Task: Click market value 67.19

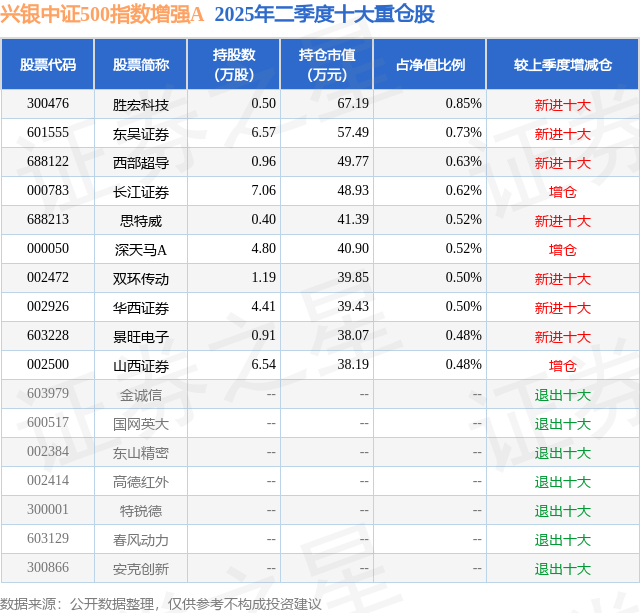Action: tap(353, 104)
